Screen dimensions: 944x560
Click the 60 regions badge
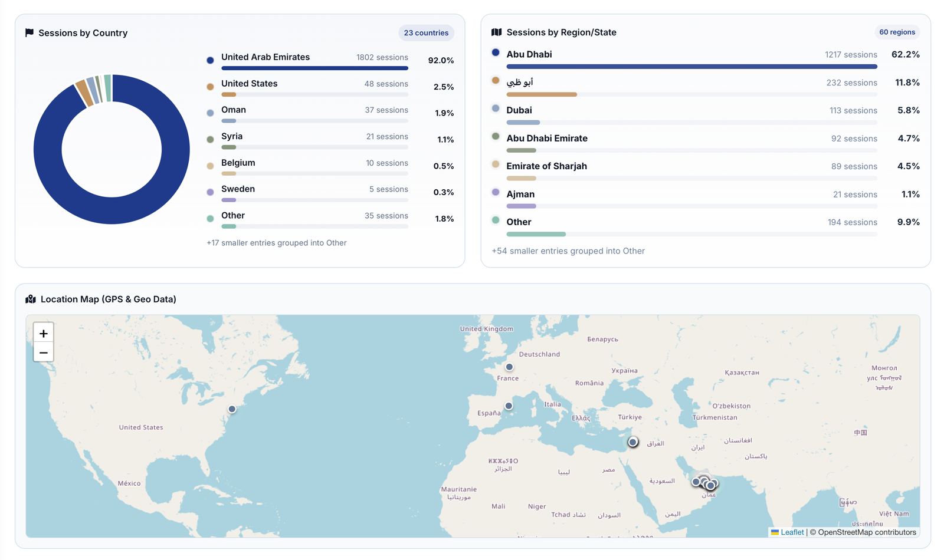pos(897,32)
